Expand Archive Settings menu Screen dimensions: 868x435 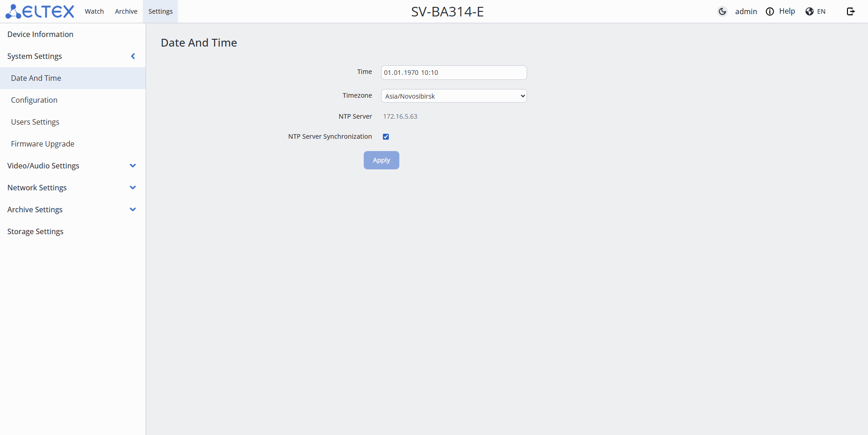[133, 210]
